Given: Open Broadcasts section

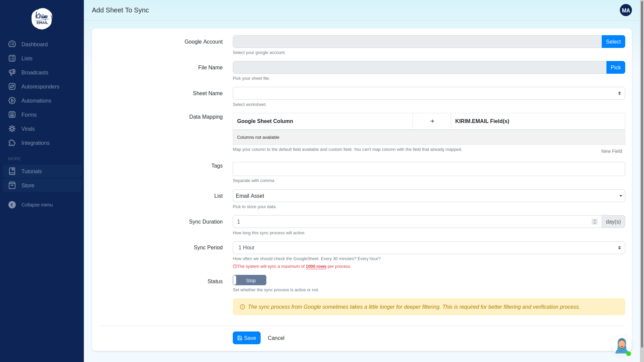Looking at the screenshot, I should coord(34,72).
